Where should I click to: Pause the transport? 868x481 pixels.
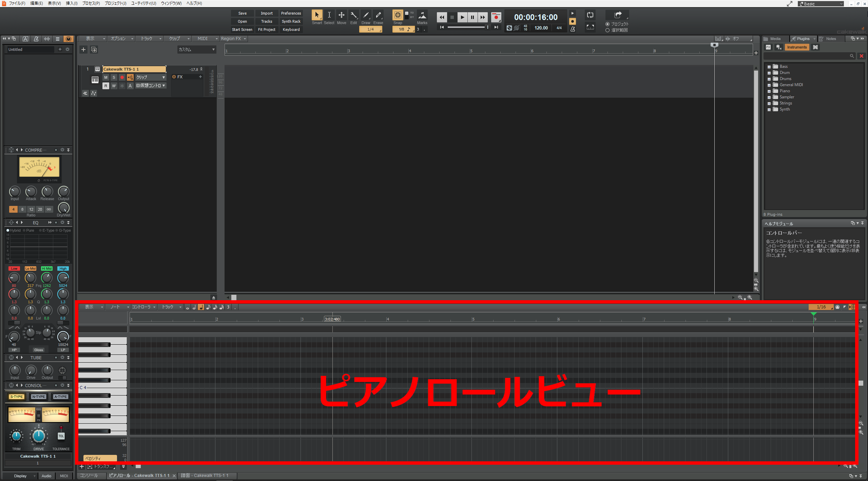click(x=472, y=17)
